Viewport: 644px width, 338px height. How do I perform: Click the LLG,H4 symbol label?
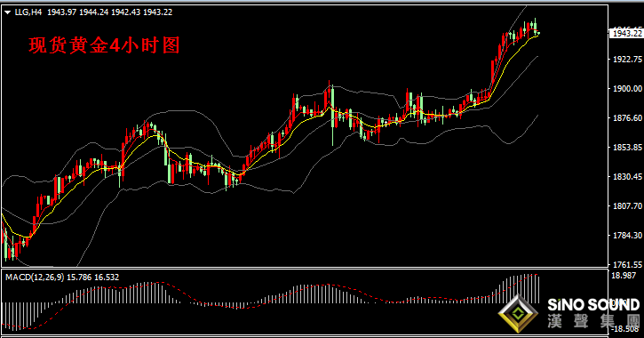[x=28, y=12]
